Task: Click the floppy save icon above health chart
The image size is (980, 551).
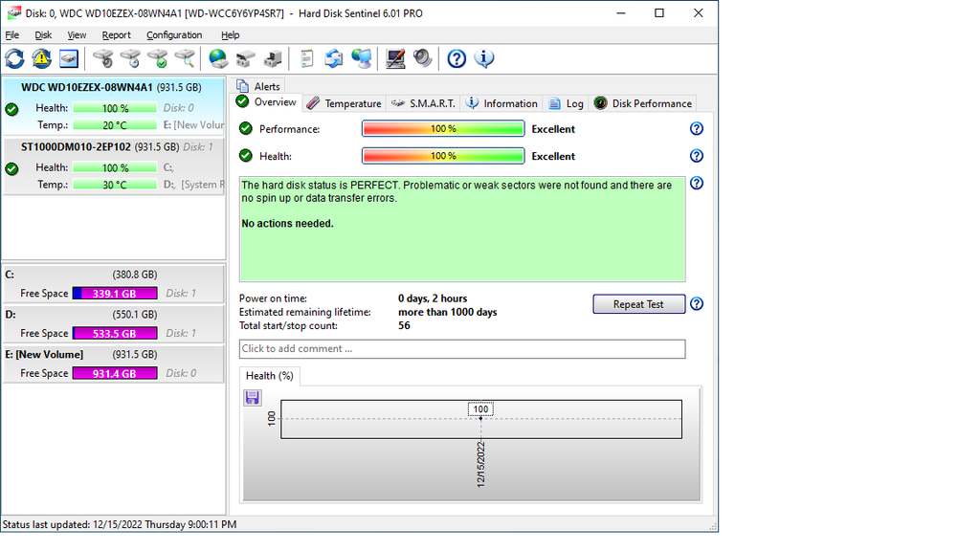Action: [253, 398]
